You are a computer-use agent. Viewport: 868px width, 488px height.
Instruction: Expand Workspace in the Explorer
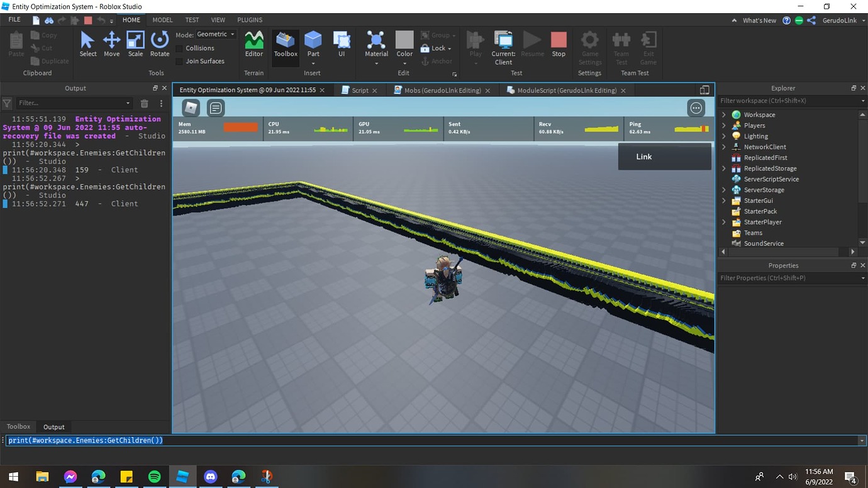pos(723,114)
